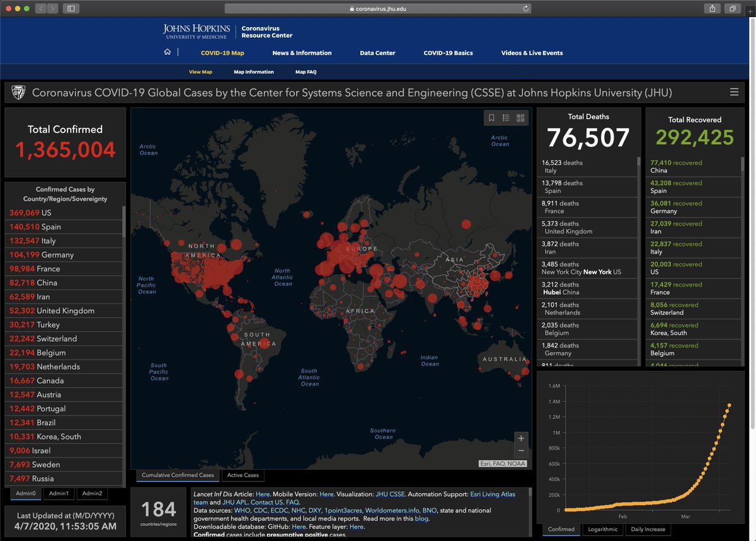This screenshot has height=541, width=756.
Task: Select the Cumulative Confirmed Cases tab
Action: (178, 475)
